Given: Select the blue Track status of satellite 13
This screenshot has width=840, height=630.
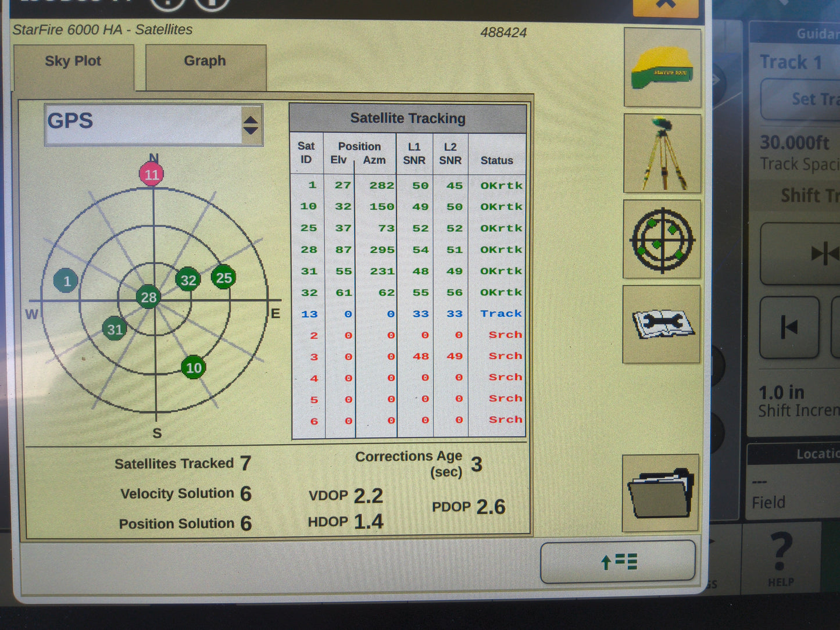Looking at the screenshot, I should (501, 314).
